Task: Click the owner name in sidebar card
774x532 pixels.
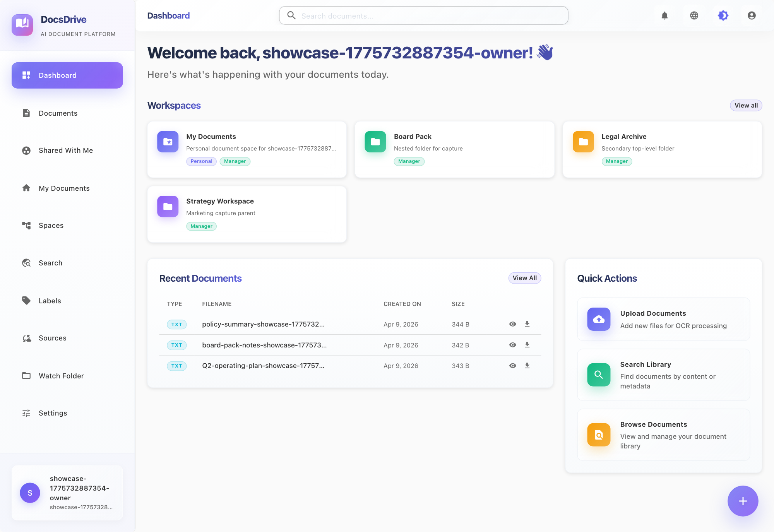Action: [x=79, y=488]
